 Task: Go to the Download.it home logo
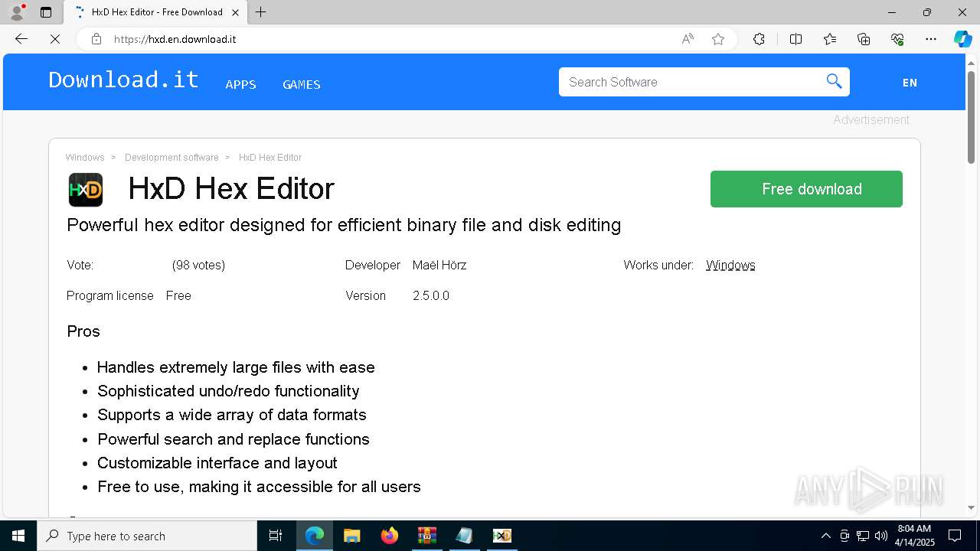coord(123,80)
